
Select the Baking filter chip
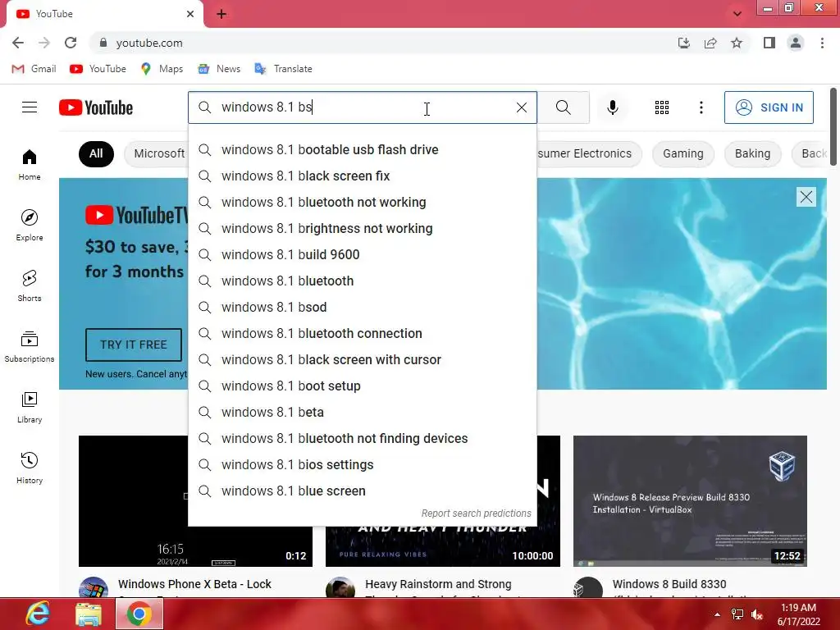(x=752, y=153)
